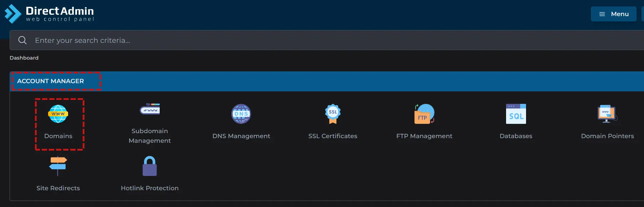The image size is (644, 207).
Task: Open the Hotlink Protection padlock icon
Action: point(150,166)
